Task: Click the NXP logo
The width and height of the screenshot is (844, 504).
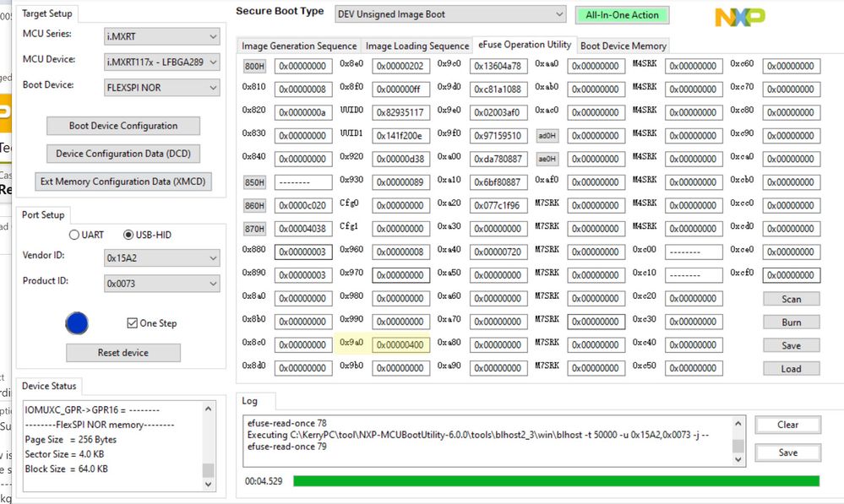Action: pyautogui.click(x=740, y=17)
